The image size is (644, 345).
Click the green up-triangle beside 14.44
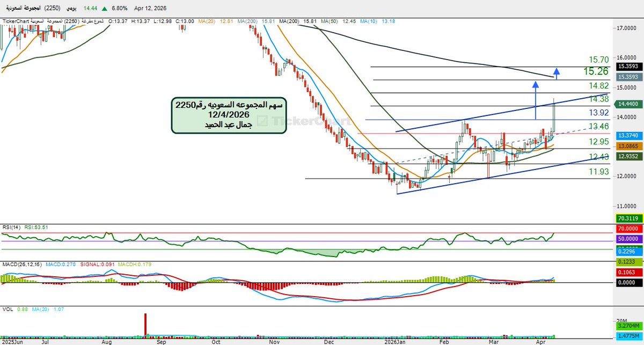pos(104,10)
